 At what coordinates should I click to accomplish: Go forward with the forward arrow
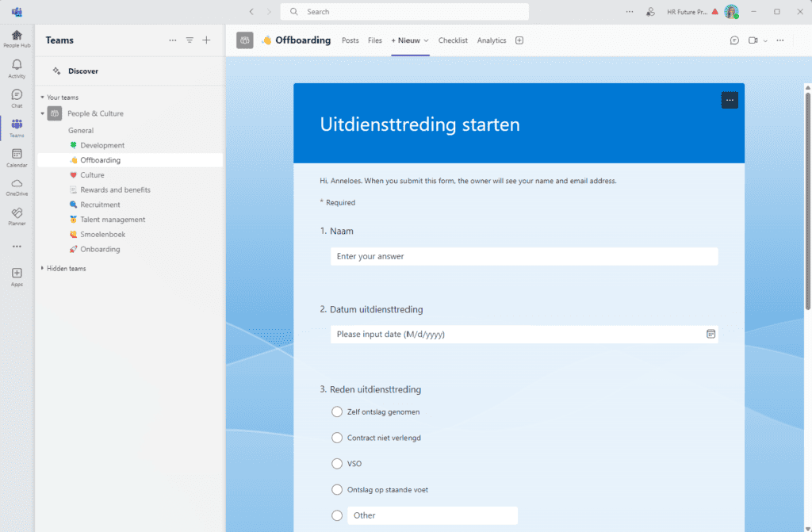[269, 11]
